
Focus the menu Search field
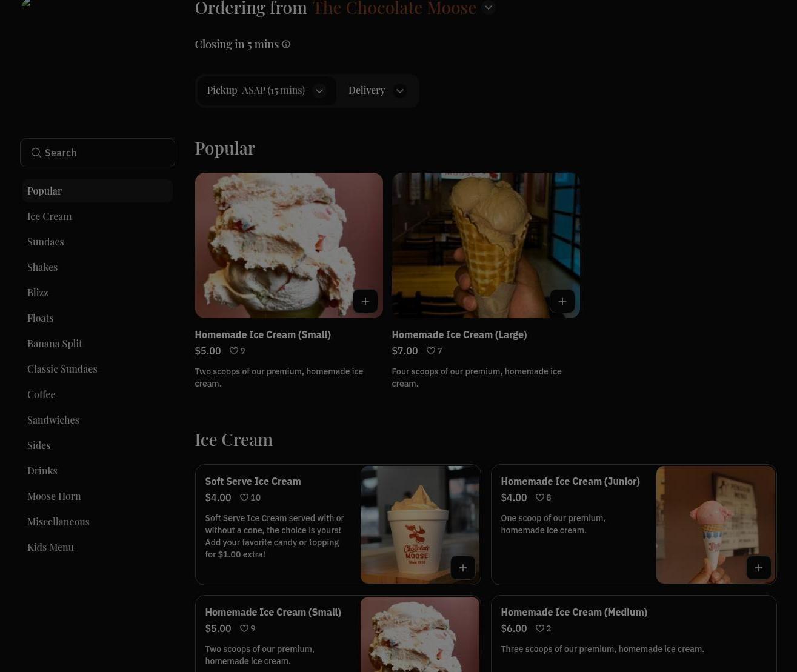click(98, 153)
